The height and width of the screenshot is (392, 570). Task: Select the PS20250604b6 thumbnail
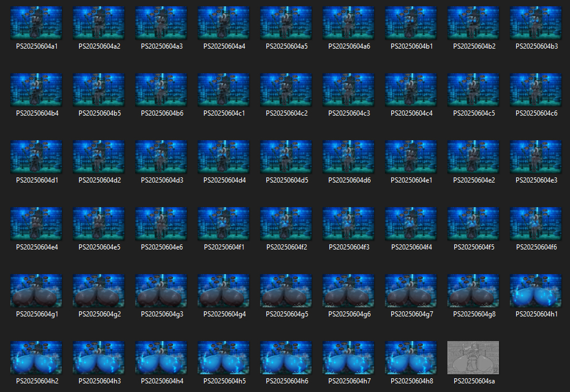[161, 90]
